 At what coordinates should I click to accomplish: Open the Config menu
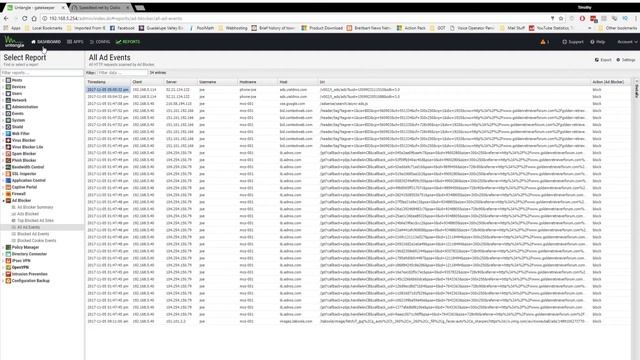tap(100, 42)
